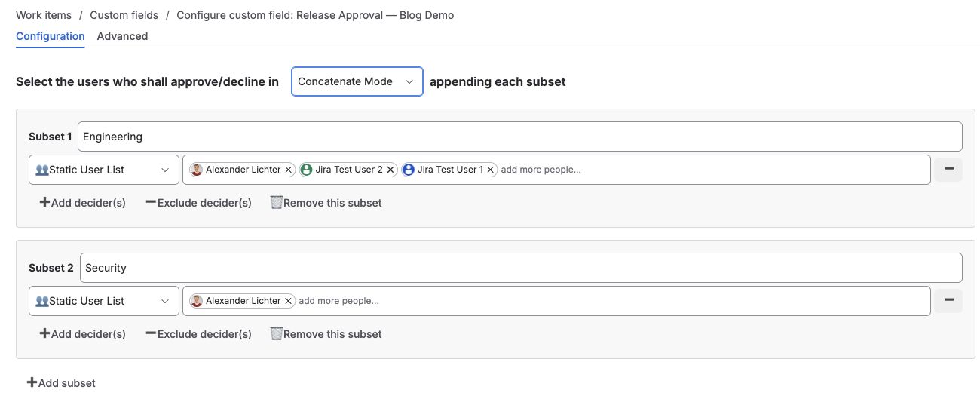980x396 pixels.
Task: Open Static User List dropdown in Subset 1
Action: (x=104, y=170)
